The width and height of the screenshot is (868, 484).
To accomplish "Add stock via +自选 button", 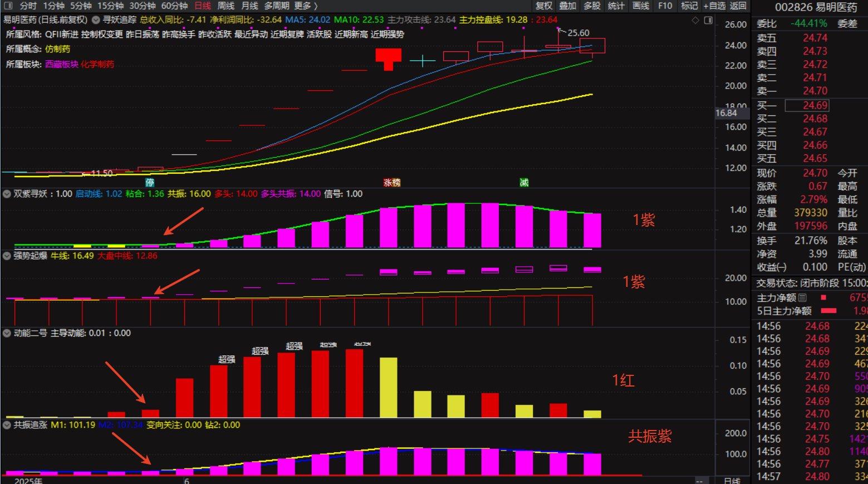I will (714, 6).
